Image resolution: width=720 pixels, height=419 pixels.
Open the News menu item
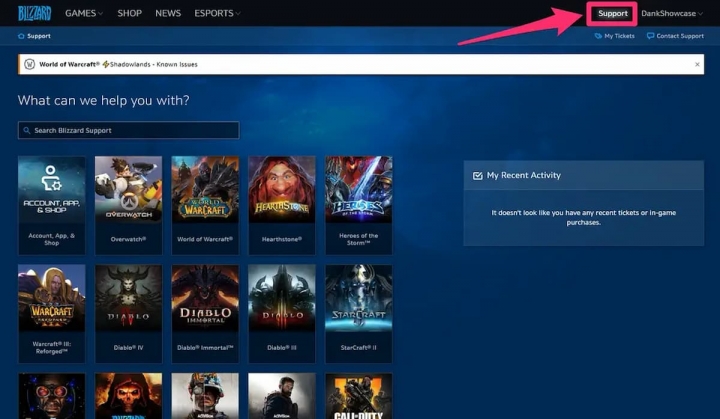point(168,13)
